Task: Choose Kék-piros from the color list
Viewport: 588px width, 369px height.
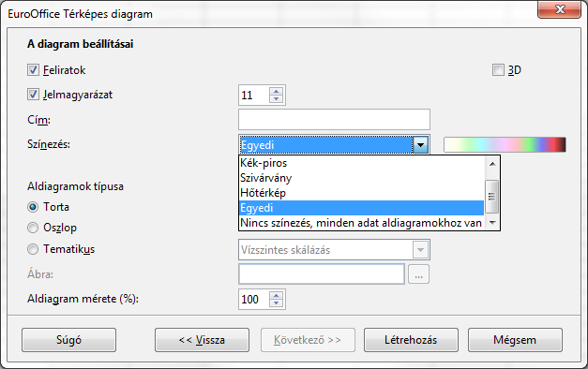Action: click(361, 163)
